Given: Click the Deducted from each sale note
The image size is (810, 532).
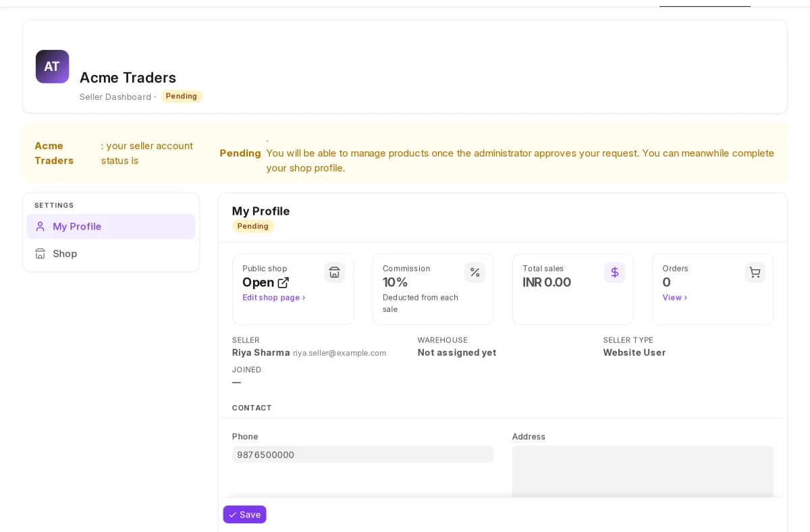Looking at the screenshot, I should [421, 303].
